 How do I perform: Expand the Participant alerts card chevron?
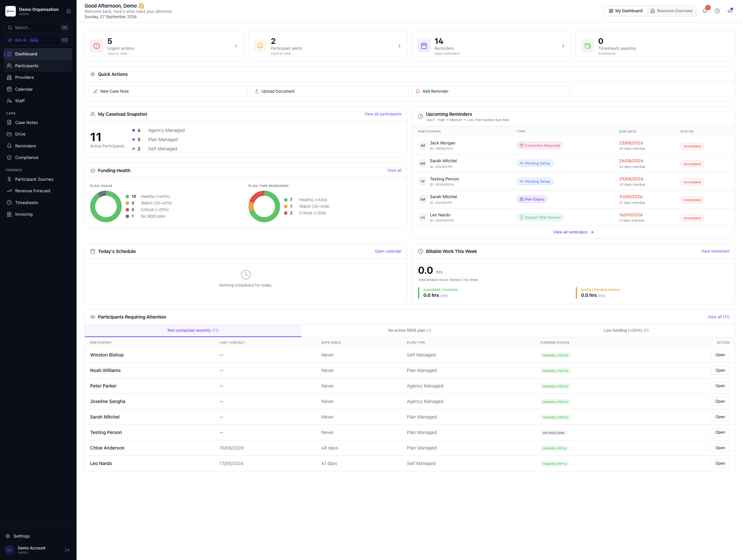click(400, 46)
